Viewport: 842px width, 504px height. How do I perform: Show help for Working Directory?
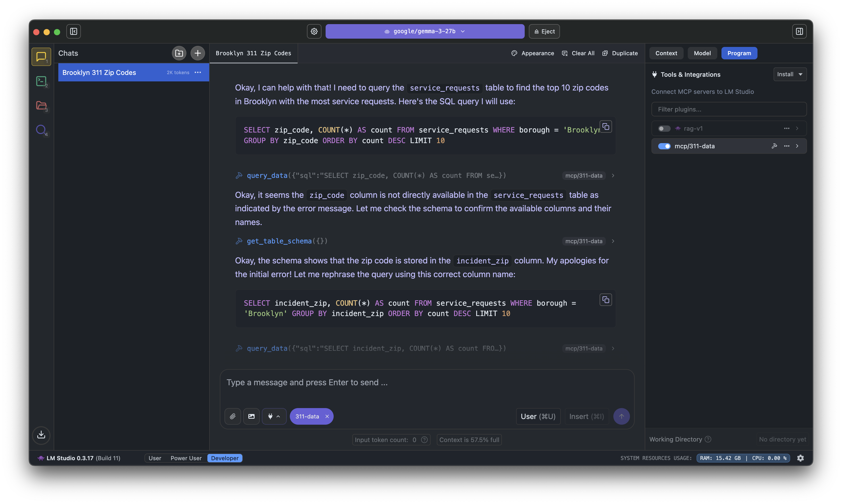coord(708,439)
